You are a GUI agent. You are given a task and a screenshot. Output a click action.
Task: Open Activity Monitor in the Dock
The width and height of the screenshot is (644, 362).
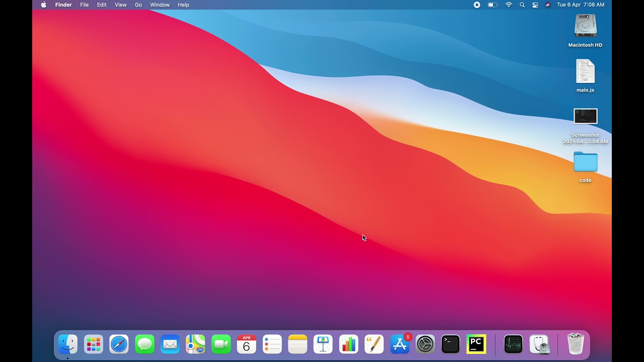tap(513, 344)
